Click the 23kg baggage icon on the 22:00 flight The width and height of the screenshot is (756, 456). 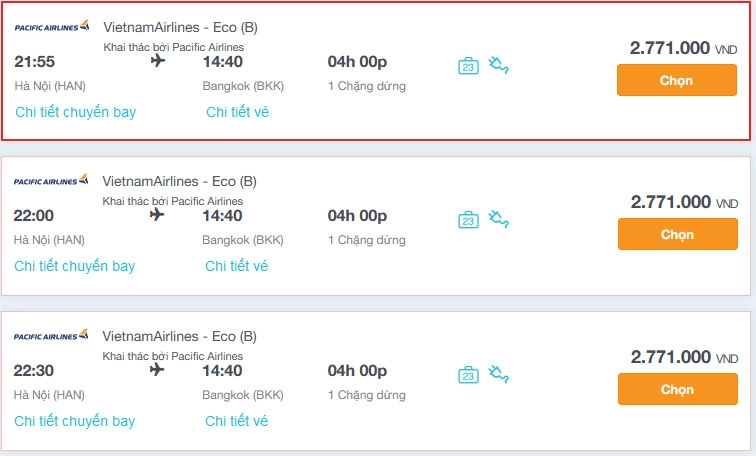click(x=468, y=220)
